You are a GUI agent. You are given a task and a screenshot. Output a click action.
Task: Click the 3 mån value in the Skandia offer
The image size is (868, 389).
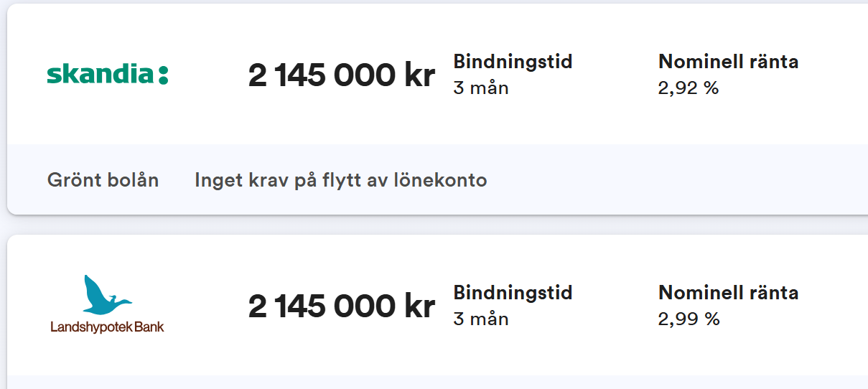pyautogui.click(x=480, y=88)
